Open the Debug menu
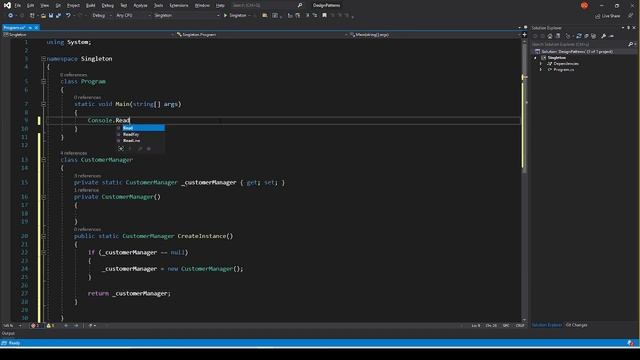This screenshot has height=360, width=640. point(108,5)
